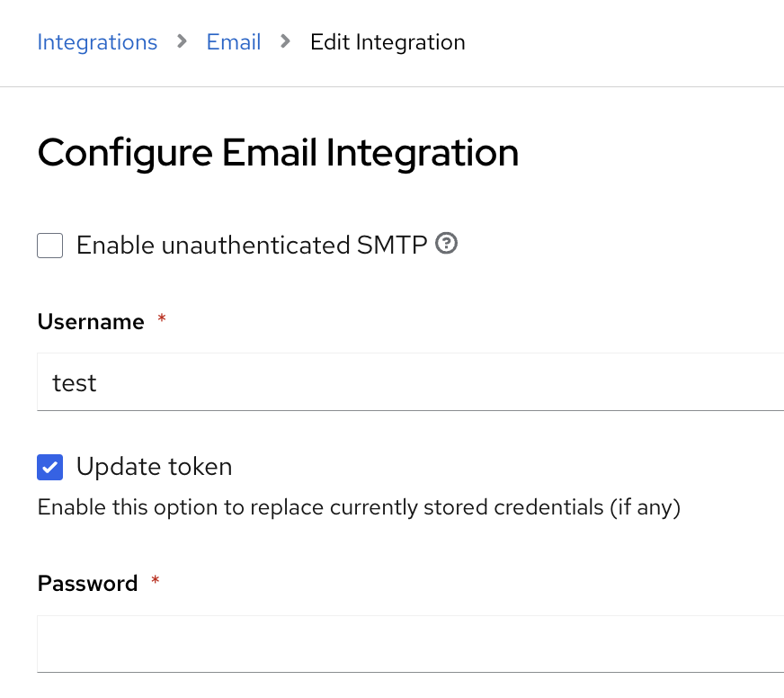
Task: Click the red asterisk next to Password
Action: (155, 581)
